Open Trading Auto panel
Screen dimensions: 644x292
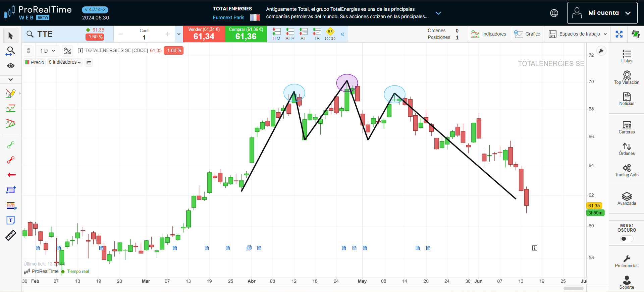pos(626,170)
